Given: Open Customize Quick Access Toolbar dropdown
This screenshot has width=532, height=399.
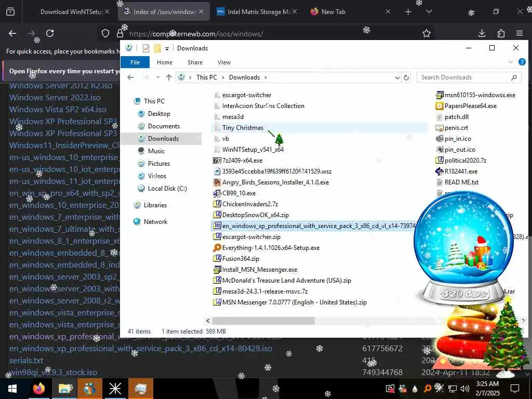Looking at the screenshot, I should click(167, 48).
